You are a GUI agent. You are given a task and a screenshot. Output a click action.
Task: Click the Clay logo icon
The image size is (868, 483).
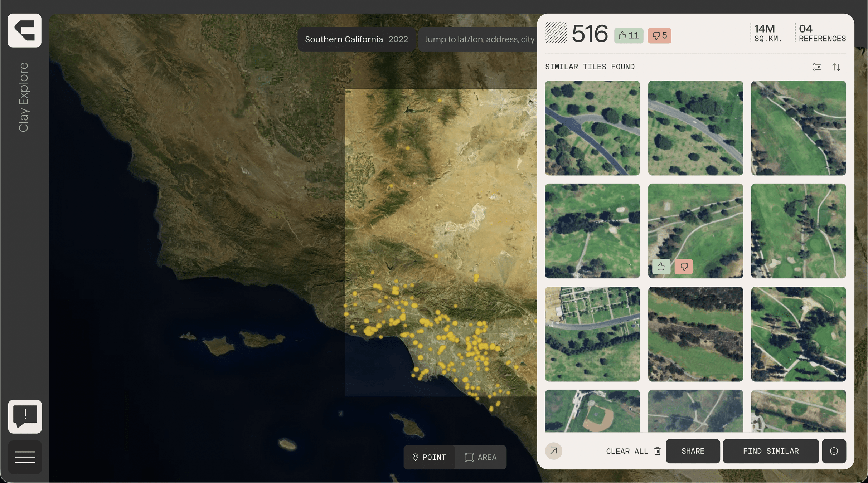[24, 30]
